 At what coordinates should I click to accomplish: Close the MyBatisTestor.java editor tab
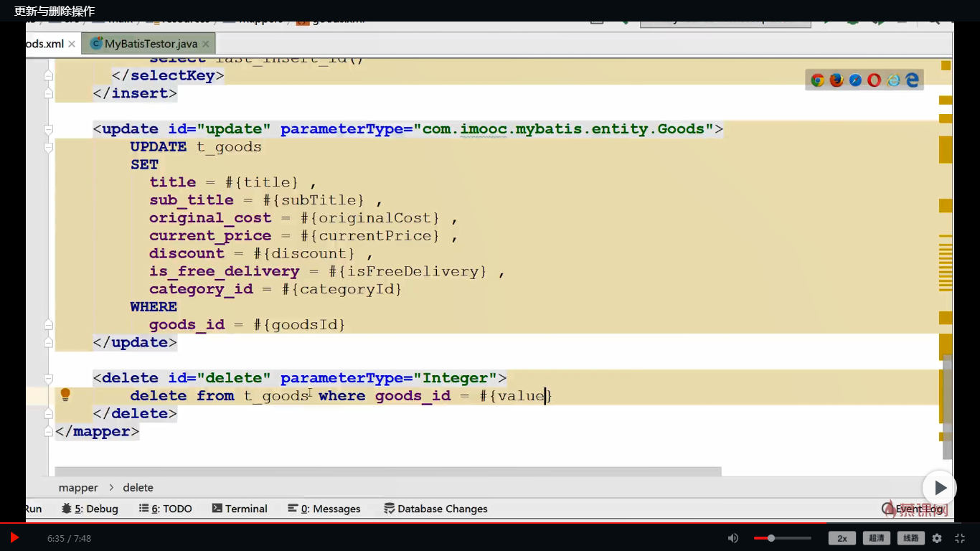(x=206, y=44)
